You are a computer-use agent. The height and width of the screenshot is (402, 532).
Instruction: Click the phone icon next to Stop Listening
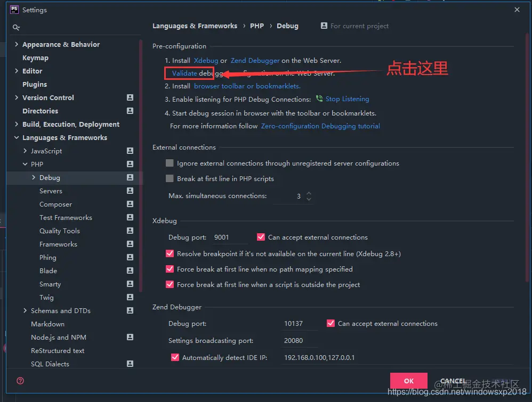319,99
